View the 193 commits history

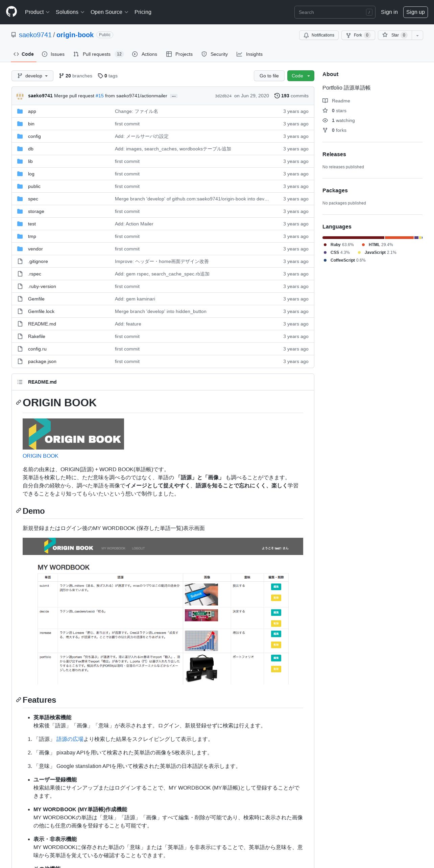(x=291, y=96)
